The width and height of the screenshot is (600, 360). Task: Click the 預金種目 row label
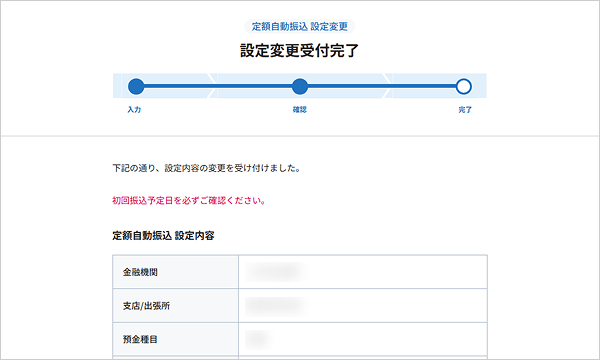click(x=140, y=339)
